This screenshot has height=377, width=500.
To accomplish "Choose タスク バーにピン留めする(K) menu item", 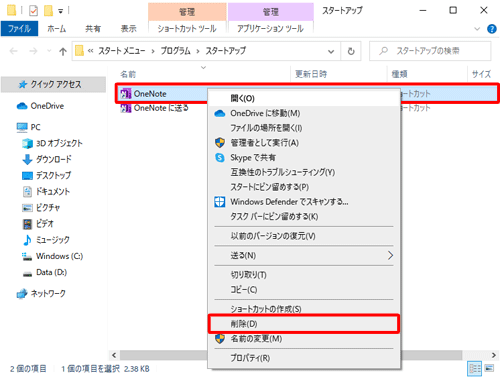I will point(304,217).
